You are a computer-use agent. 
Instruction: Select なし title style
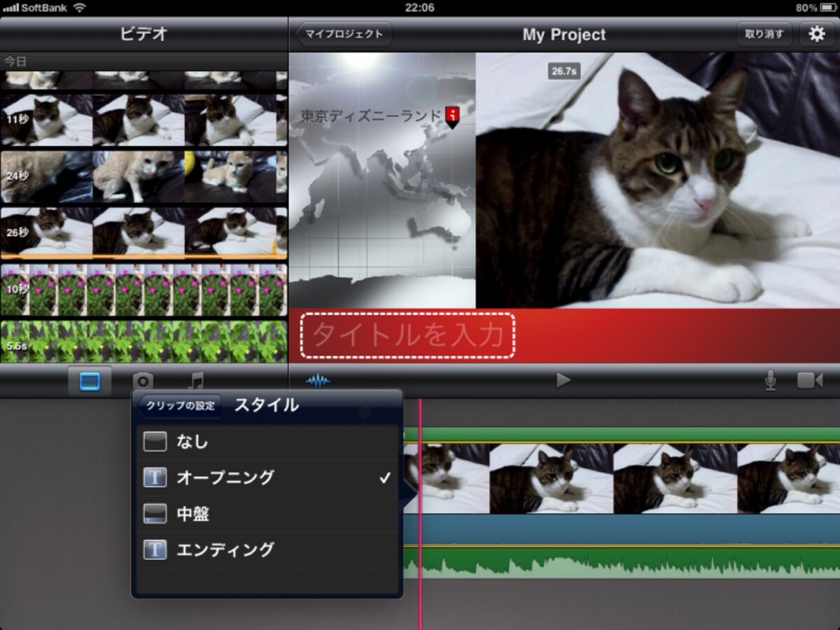tap(267, 442)
